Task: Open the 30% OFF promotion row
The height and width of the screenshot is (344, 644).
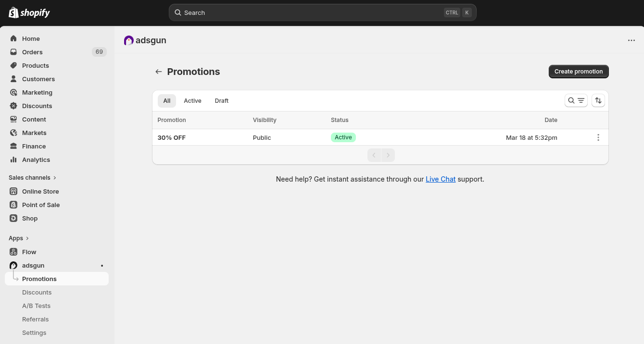Action: [172, 137]
